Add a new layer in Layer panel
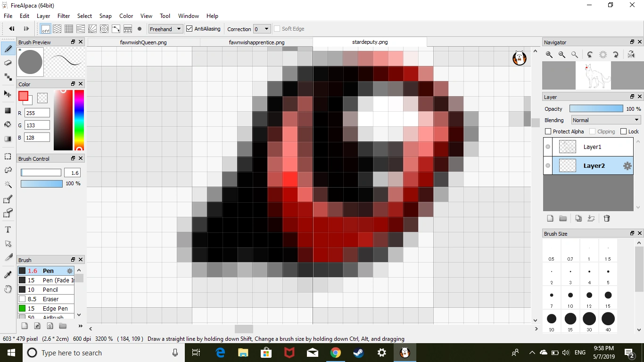Image resolution: width=644 pixels, height=362 pixels. point(550,218)
